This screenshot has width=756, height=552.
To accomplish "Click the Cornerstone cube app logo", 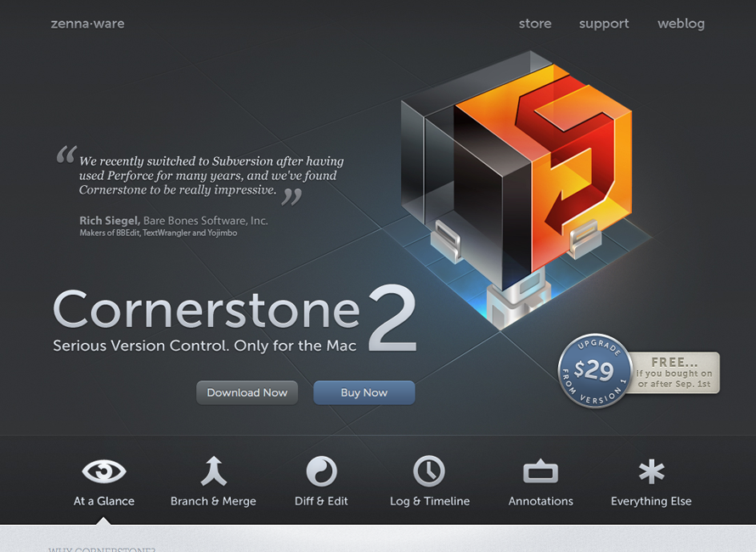I will (x=516, y=190).
